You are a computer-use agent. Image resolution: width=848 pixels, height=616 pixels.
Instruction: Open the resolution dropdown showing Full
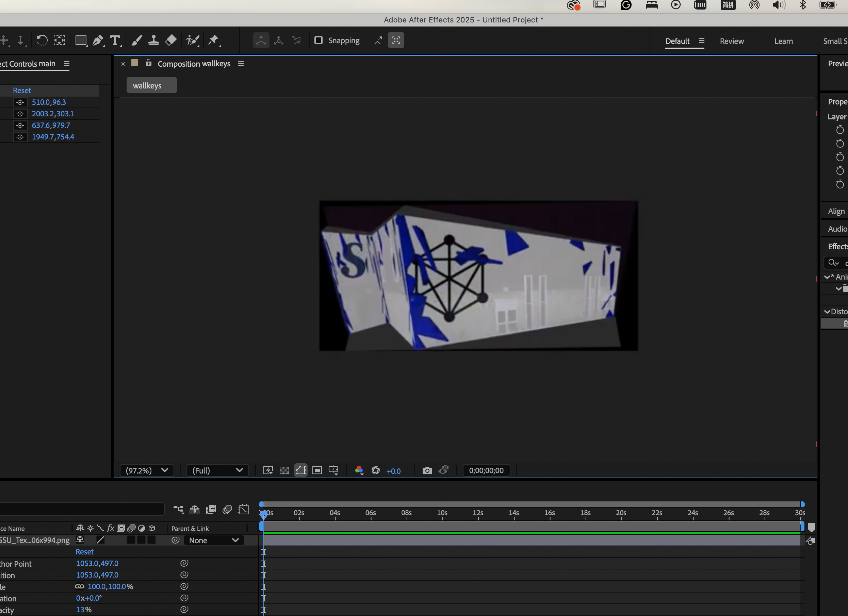(217, 471)
